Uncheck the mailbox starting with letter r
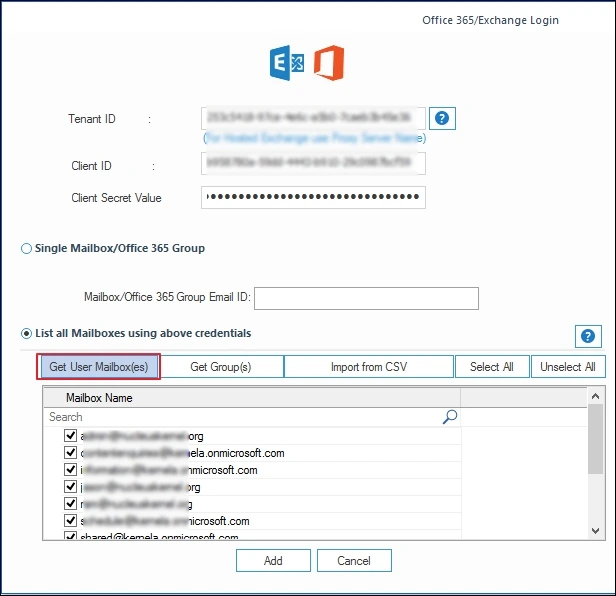 click(70, 503)
